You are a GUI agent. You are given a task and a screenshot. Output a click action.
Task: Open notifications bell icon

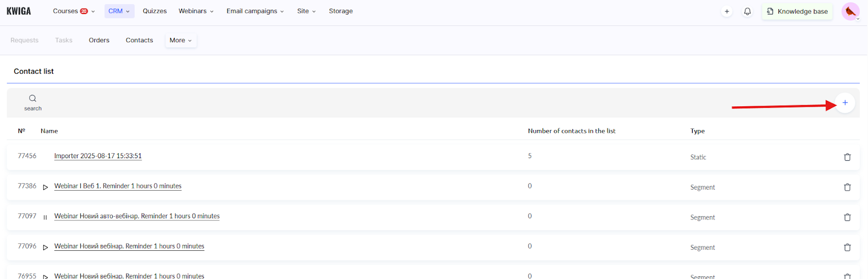click(747, 11)
